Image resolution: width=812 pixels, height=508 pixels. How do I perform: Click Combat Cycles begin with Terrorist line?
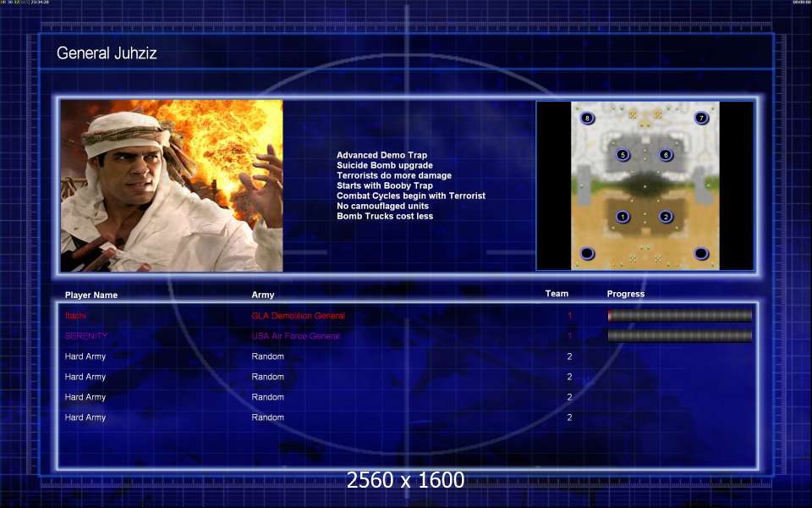coord(411,196)
